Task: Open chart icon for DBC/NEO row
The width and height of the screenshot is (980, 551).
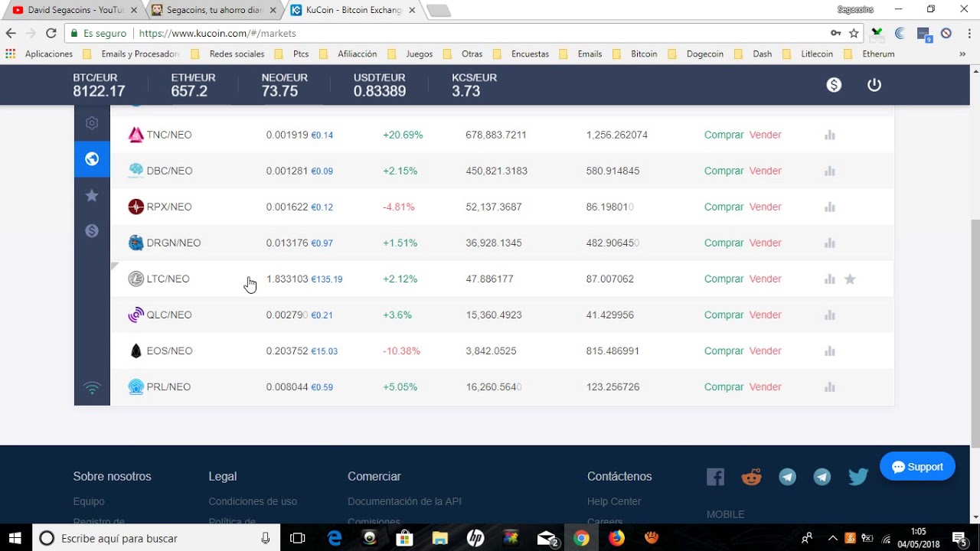Action: (829, 171)
